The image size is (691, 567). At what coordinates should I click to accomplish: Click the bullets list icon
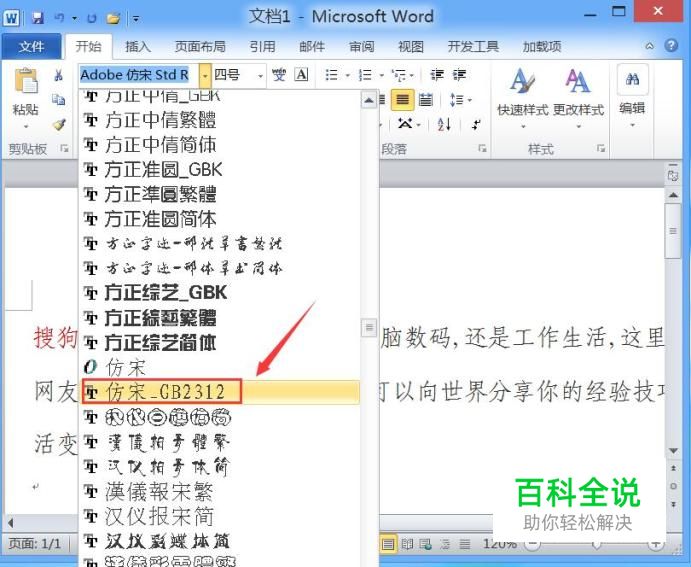coord(331,75)
